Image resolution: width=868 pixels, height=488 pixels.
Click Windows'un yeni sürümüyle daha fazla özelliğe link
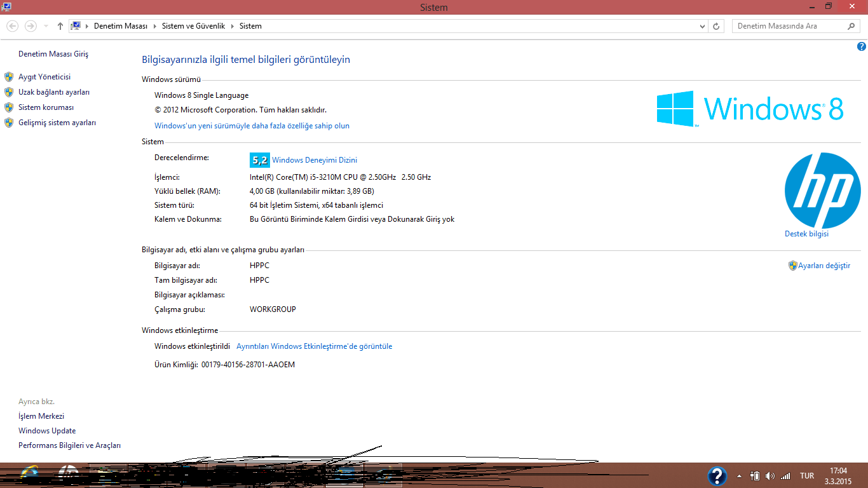252,126
